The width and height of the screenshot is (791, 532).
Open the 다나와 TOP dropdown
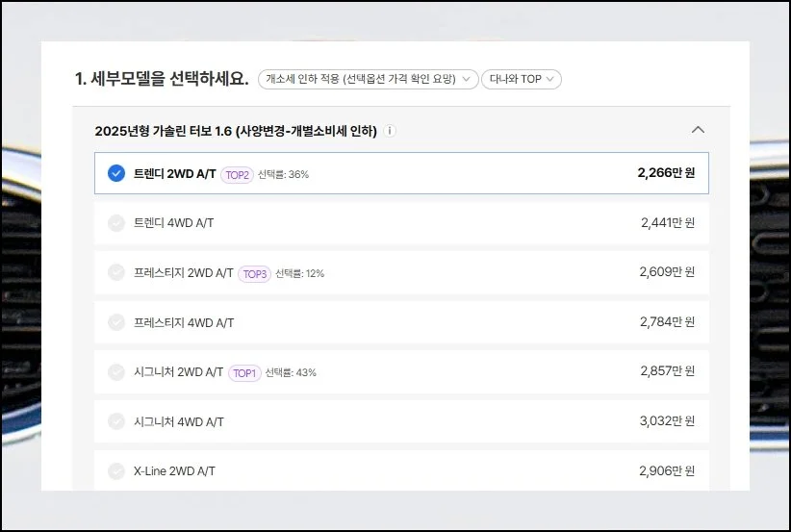pos(523,79)
